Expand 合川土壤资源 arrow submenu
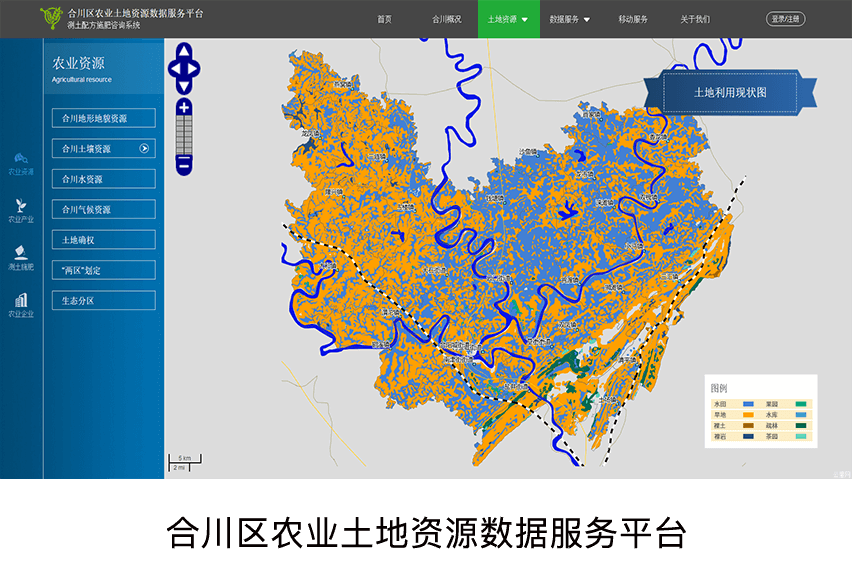Image resolution: width=852 pixels, height=584 pixels. [144, 148]
